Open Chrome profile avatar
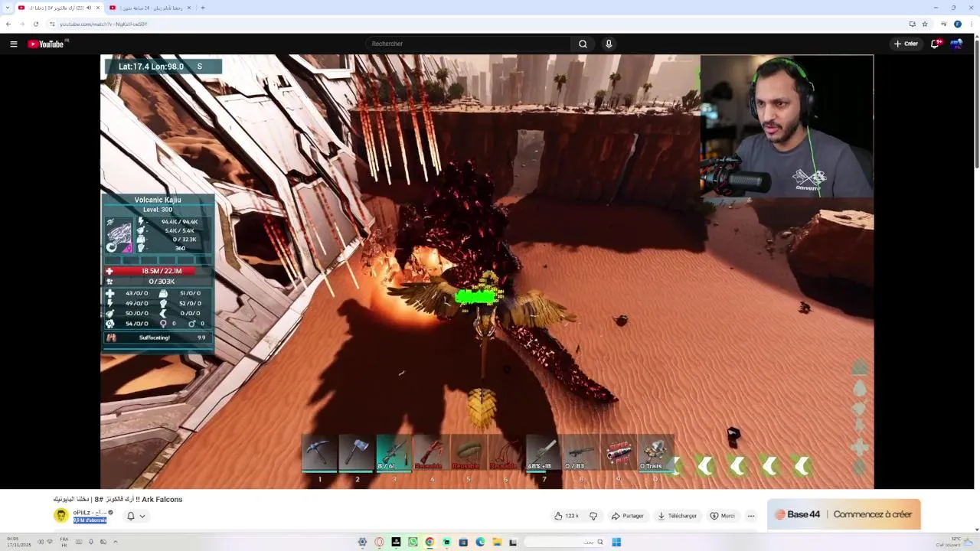Viewport: 980px width, 551px height. point(958,24)
